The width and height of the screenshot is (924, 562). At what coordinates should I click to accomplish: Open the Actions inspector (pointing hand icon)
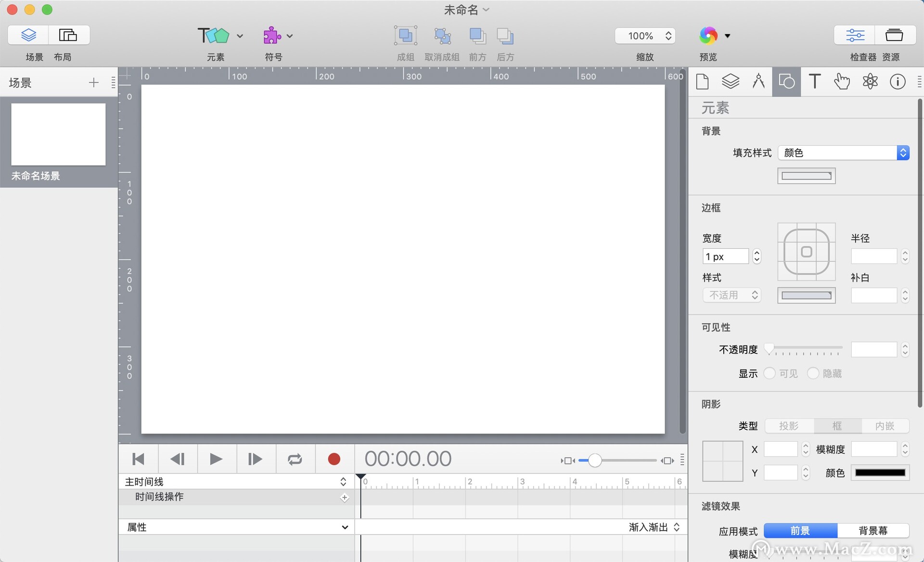point(842,81)
